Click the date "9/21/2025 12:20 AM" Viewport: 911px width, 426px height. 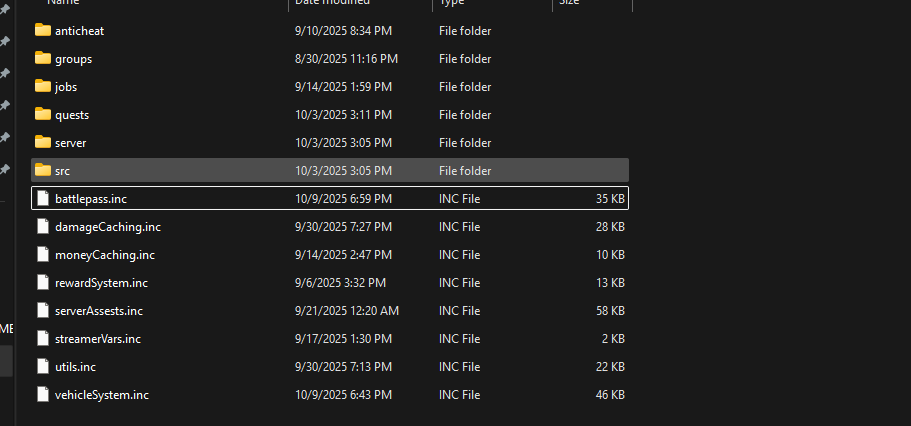click(347, 311)
